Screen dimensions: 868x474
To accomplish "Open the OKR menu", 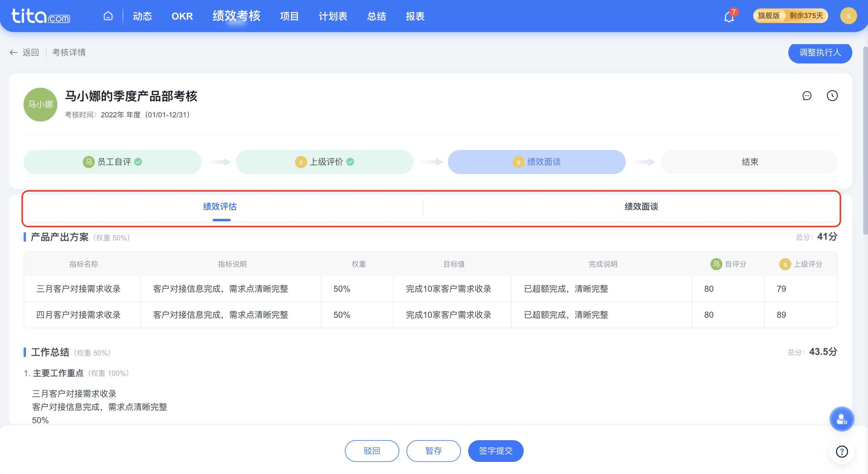I will point(182,16).
